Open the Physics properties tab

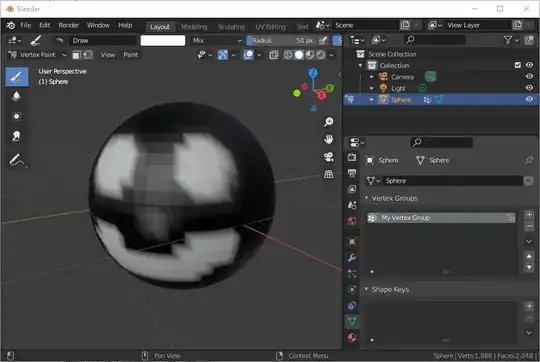tap(352, 290)
